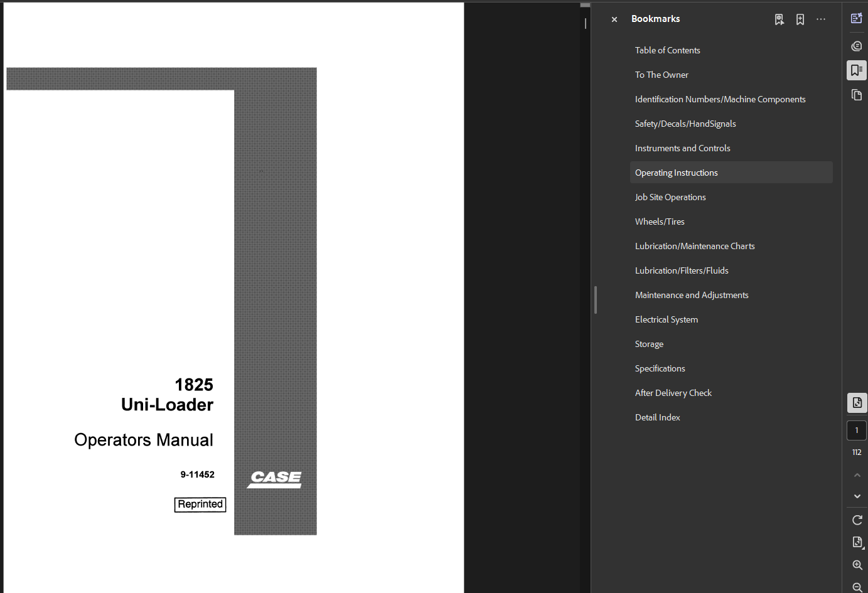The image size is (868, 593).
Task: Click the 1825 heading on the cover
Action: (194, 385)
